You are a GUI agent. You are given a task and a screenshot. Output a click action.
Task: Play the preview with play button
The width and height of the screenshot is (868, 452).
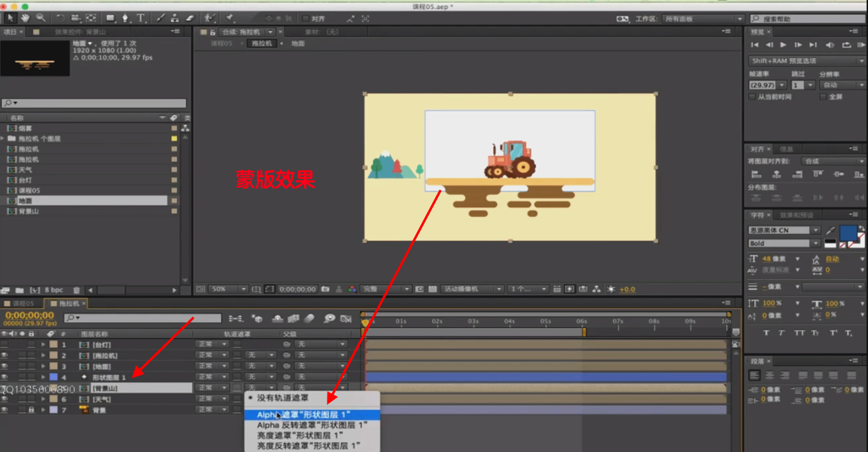[x=783, y=45]
